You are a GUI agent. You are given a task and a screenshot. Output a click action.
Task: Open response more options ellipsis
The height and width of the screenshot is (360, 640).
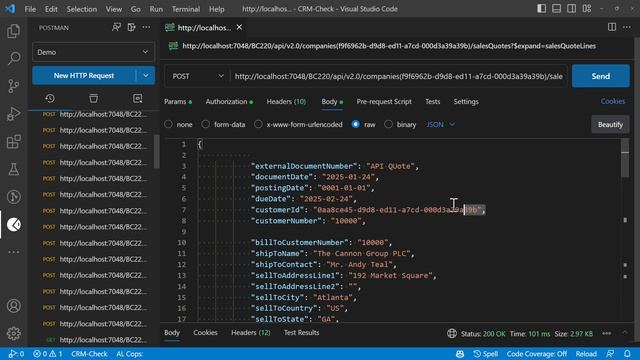pyautogui.click(x=607, y=333)
